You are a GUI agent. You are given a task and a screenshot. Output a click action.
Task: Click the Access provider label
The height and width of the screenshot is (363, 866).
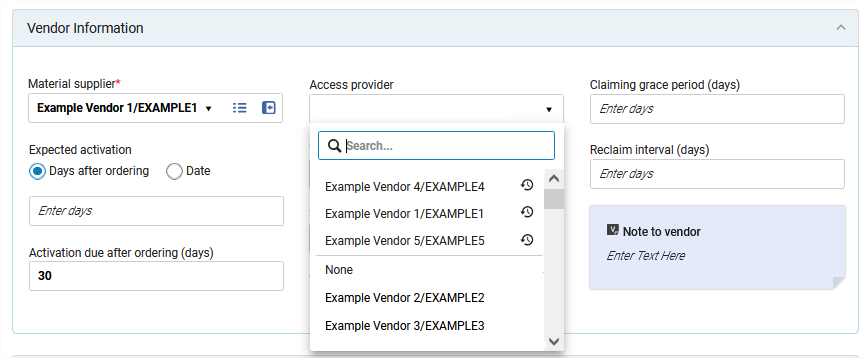point(351,85)
